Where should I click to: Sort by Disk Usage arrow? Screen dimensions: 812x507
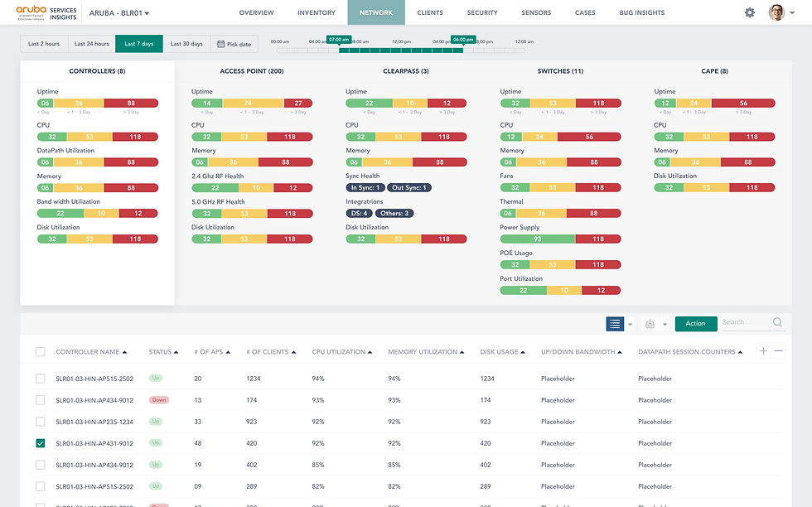click(x=523, y=352)
